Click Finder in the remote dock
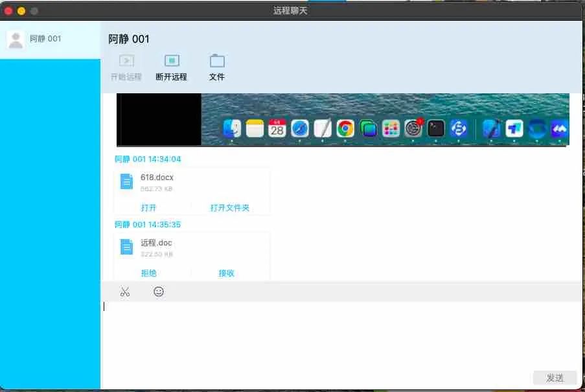 coord(232,129)
